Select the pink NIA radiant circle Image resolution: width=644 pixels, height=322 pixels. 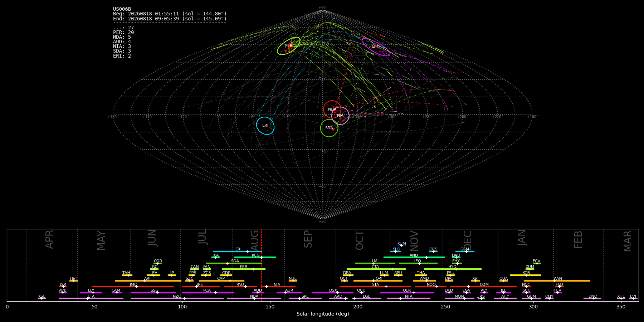tap(340, 116)
